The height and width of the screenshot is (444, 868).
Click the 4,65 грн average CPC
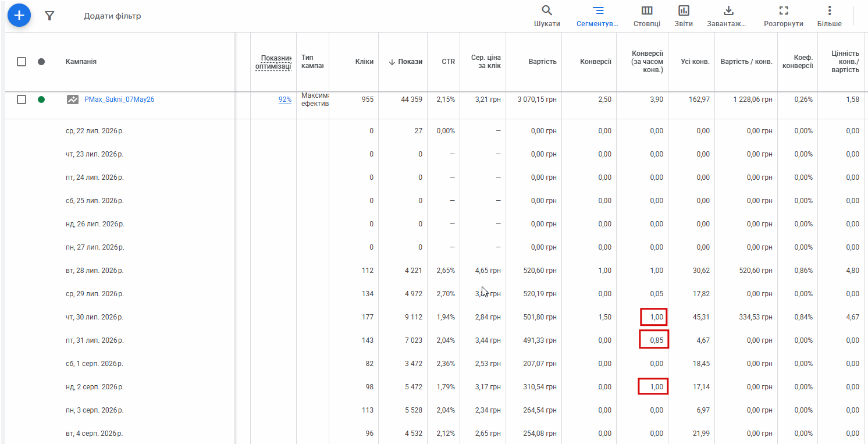(488, 271)
